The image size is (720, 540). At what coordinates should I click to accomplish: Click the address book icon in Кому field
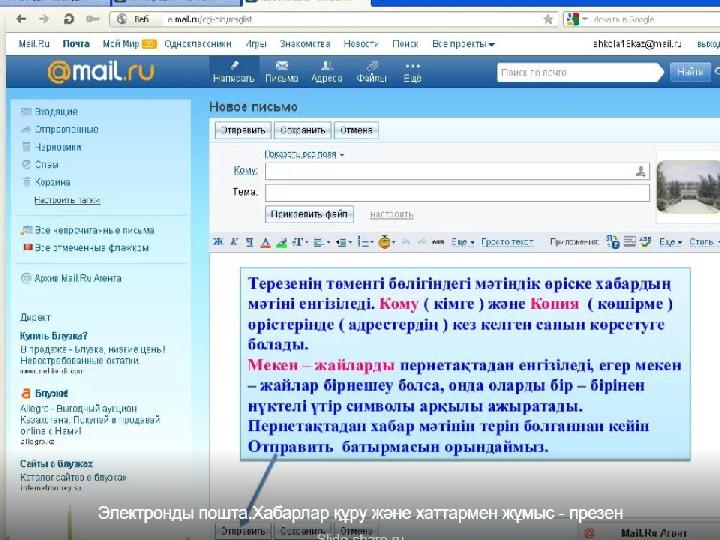[641, 171]
